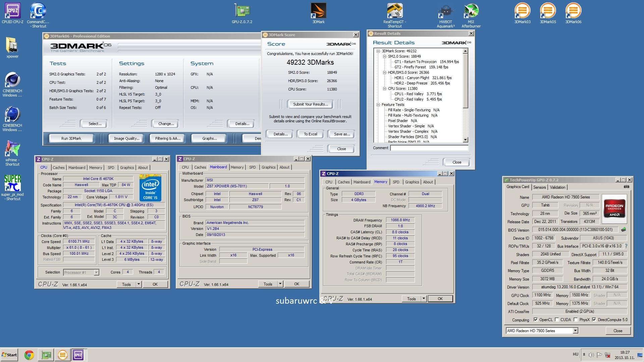Click the Change... settings button in 3DMark06

(x=166, y=124)
